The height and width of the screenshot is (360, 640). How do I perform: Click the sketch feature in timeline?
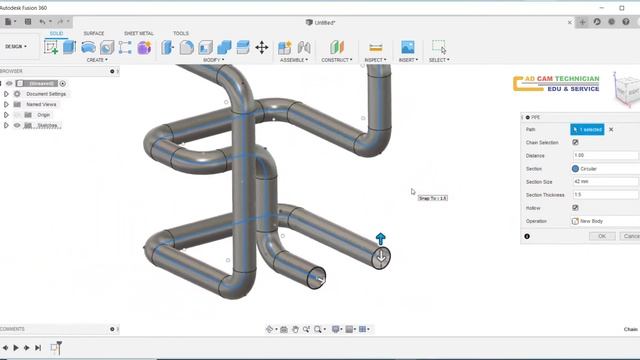[x=54, y=348]
